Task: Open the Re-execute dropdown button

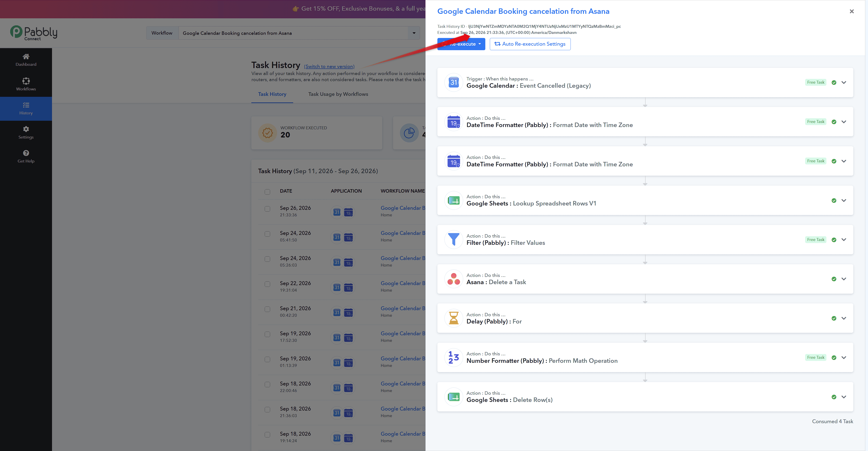Action: click(461, 44)
